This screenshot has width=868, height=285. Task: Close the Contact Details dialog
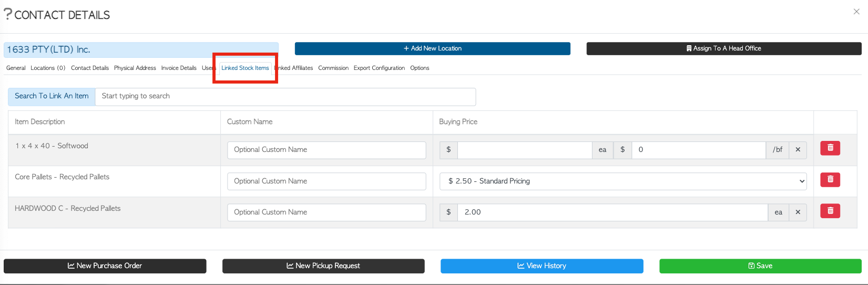pos(856,12)
